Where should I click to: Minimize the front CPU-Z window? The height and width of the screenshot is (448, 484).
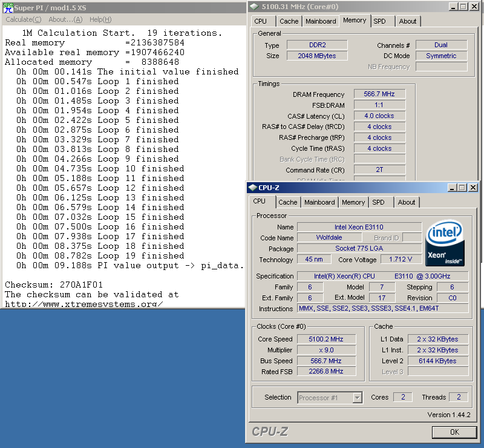[x=452, y=188]
